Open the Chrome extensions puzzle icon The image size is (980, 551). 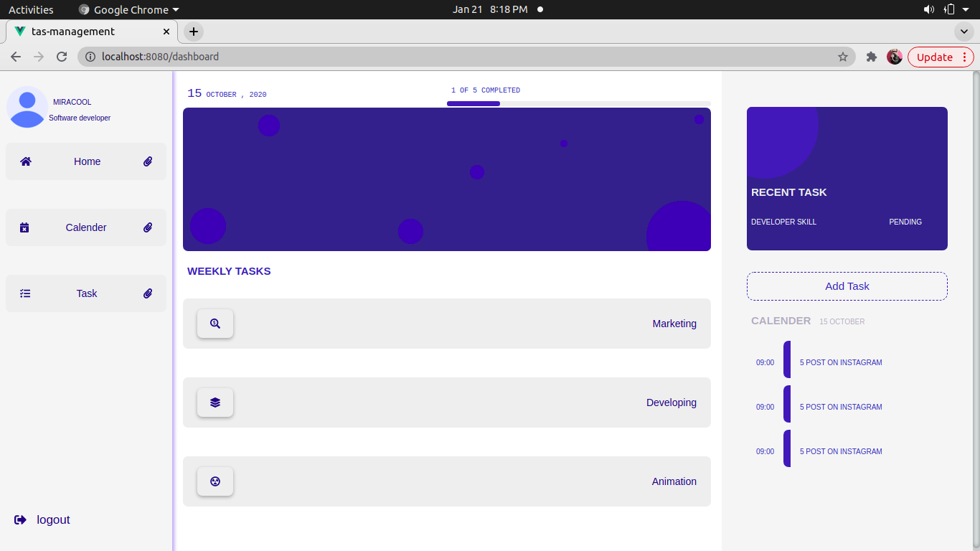[x=872, y=57]
